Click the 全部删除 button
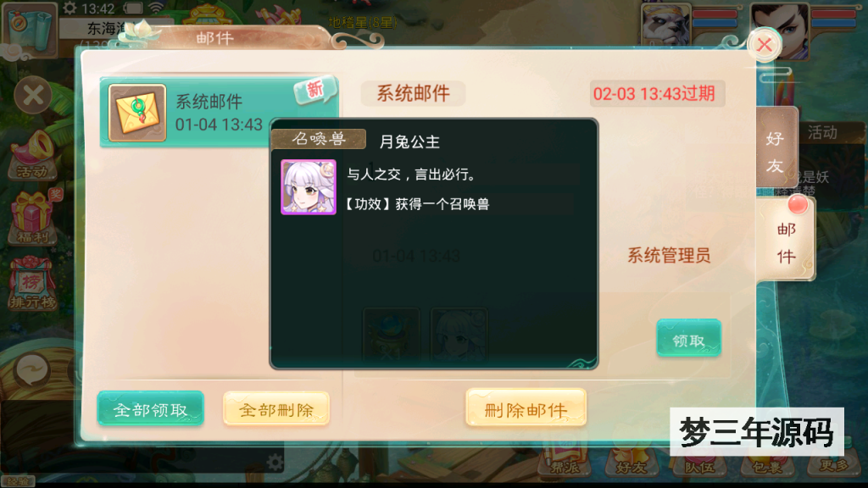The height and width of the screenshot is (488, 868). click(x=276, y=409)
